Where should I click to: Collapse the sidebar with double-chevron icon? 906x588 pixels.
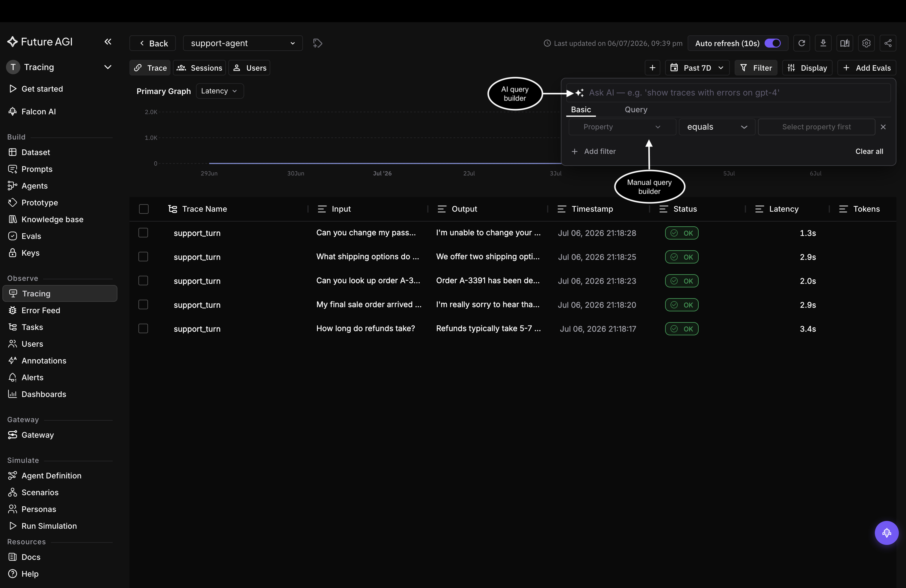[x=108, y=41]
